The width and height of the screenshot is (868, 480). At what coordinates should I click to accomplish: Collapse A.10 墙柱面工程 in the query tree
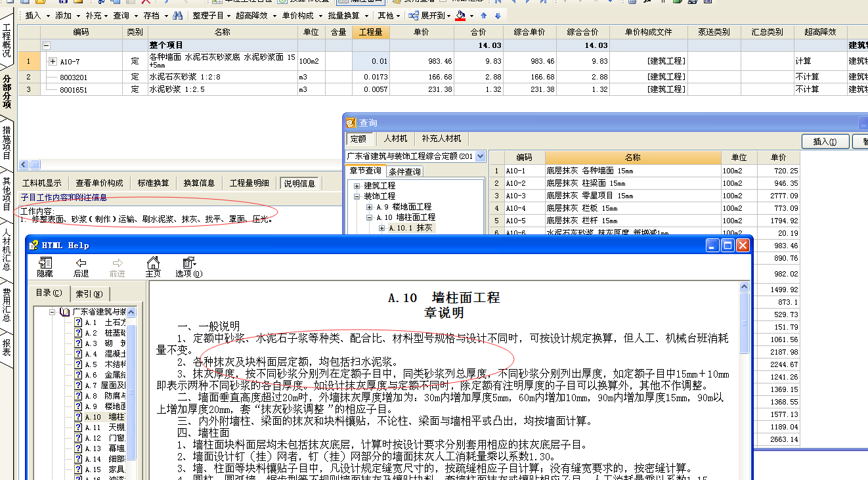click(x=370, y=217)
